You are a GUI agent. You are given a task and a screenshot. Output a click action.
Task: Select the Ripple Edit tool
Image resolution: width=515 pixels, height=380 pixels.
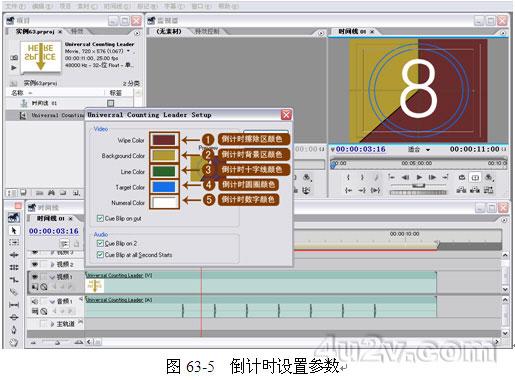(x=14, y=255)
